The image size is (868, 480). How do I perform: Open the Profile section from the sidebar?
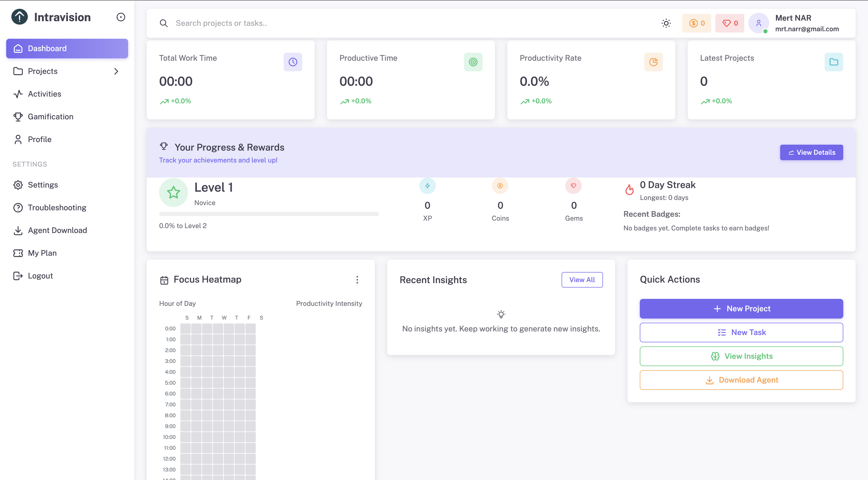40,139
